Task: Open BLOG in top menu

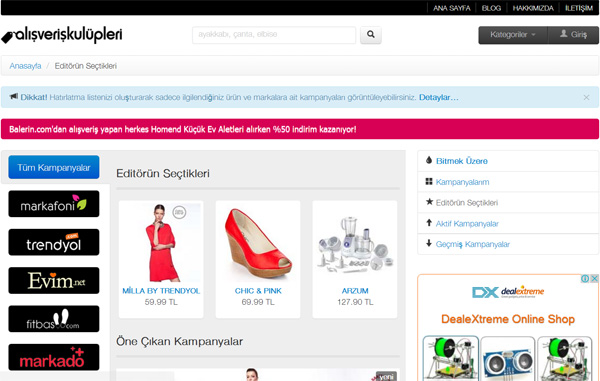Action: click(491, 8)
